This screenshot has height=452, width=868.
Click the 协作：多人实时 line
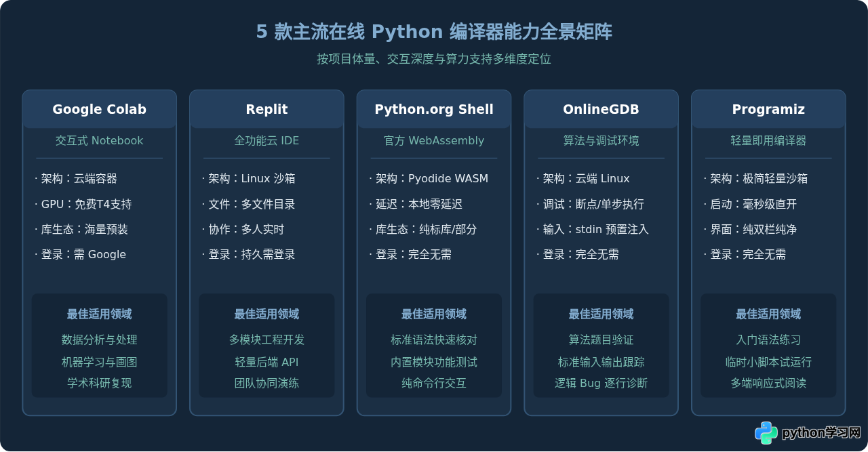click(x=243, y=229)
